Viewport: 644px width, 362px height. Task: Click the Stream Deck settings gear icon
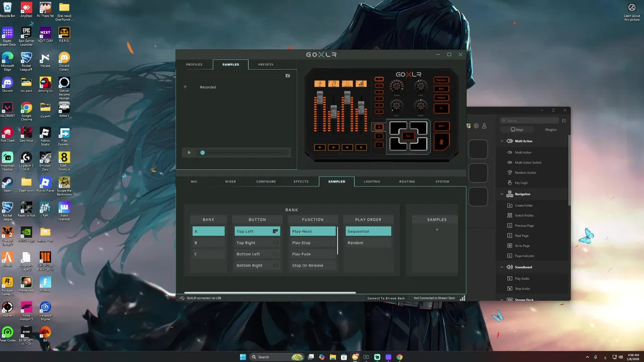(476, 126)
